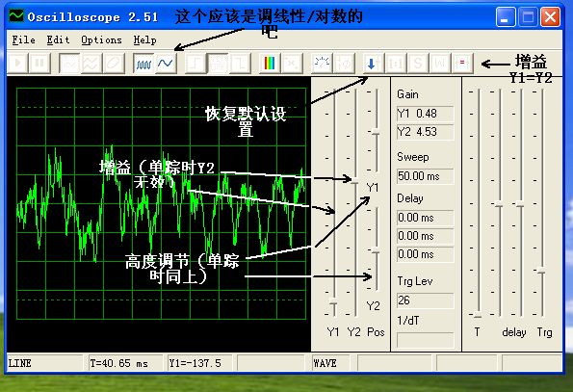This screenshot has width=573, height=392.
Task: Click the greyed X cross icon
Action: point(292,64)
